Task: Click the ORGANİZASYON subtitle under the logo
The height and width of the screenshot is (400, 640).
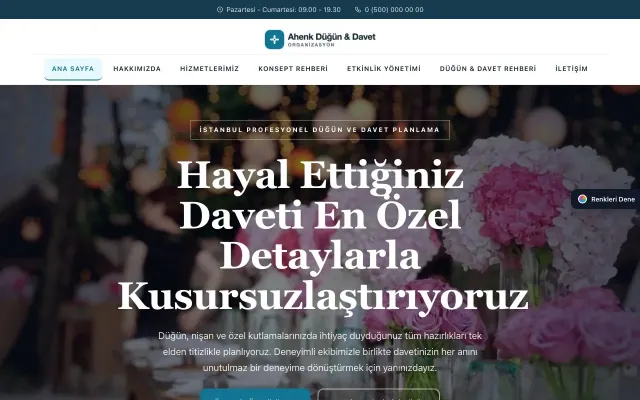Action: click(311, 45)
